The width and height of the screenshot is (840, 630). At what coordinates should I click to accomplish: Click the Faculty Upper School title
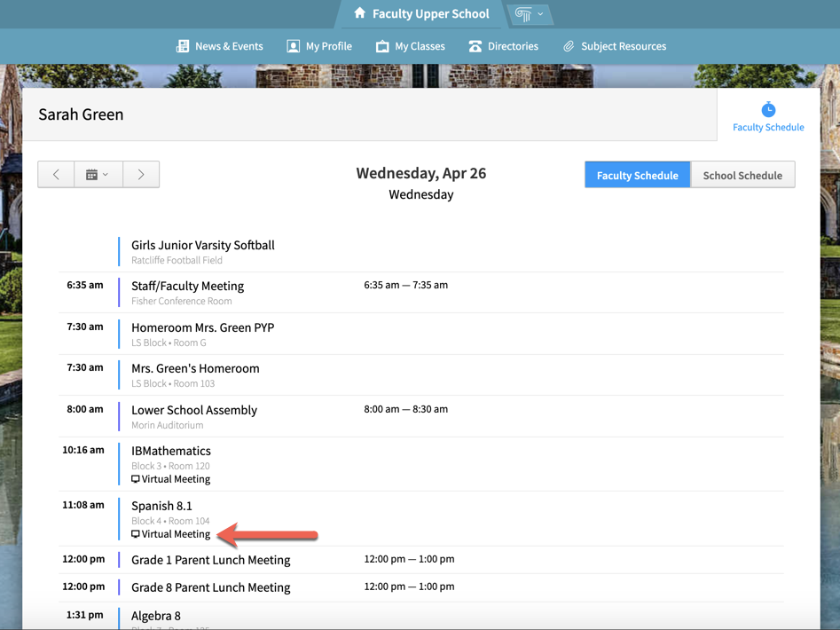431,14
